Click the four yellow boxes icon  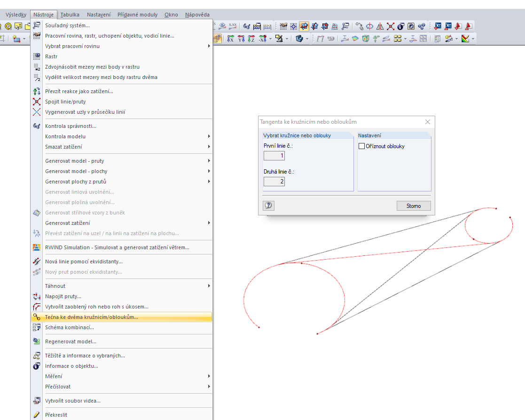(398, 39)
